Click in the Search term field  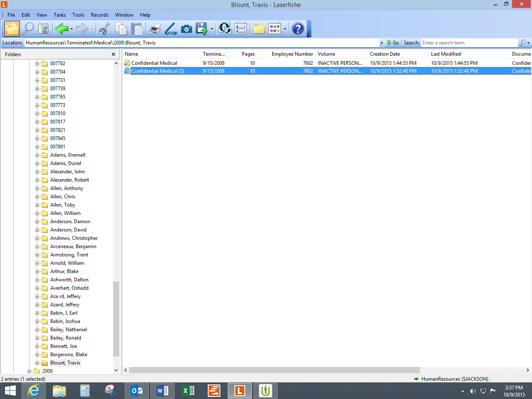tap(469, 43)
